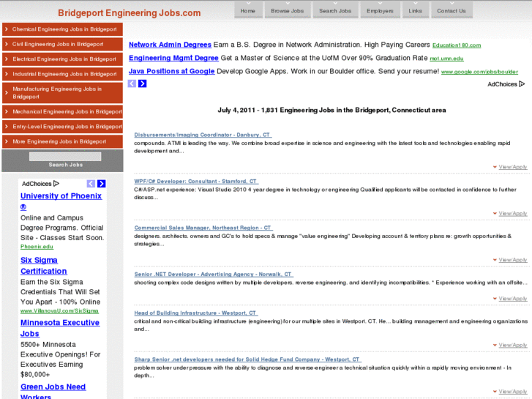
Task: Open More Engineering Jobs in Bridgeport
Action: click(62, 141)
